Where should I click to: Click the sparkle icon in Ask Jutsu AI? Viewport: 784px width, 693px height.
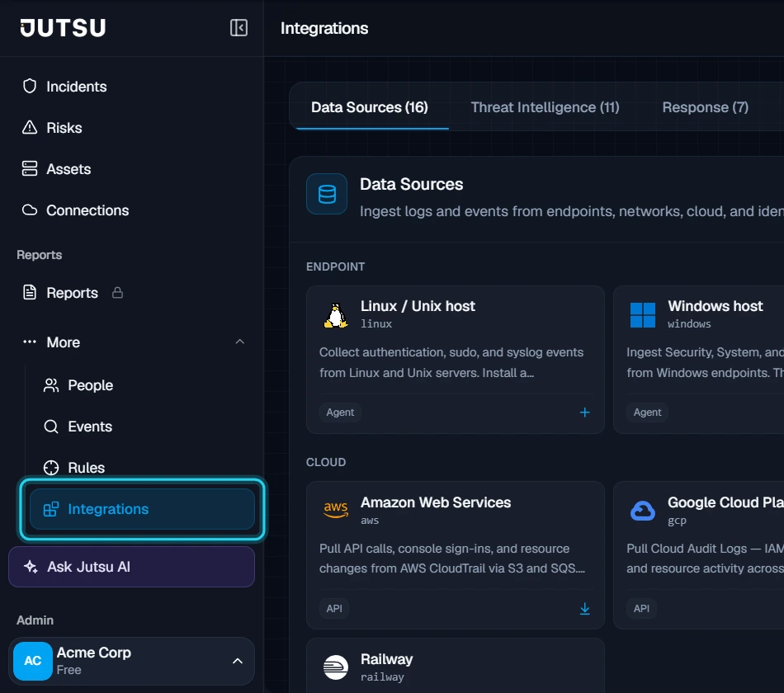point(31,567)
